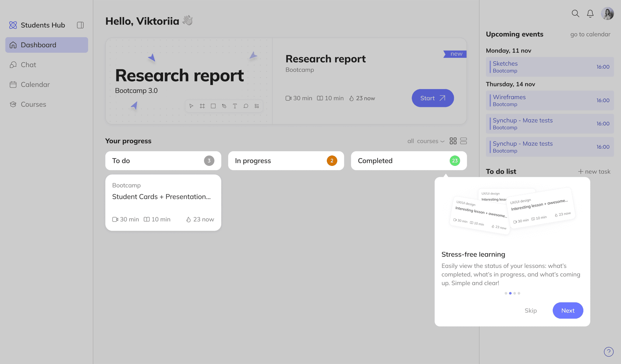Screen dimensions: 621x364
Task: Select the components tool in banner toolbar
Action: (x=257, y=106)
